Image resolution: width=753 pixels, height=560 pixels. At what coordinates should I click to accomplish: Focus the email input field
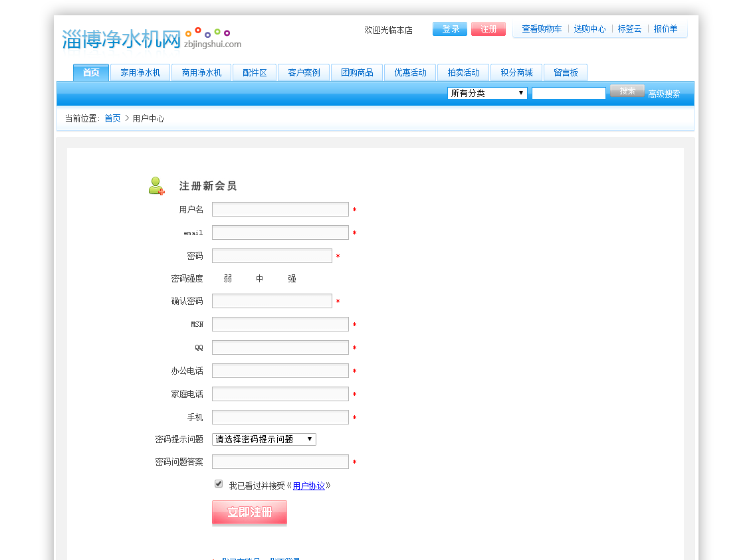[x=280, y=233]
